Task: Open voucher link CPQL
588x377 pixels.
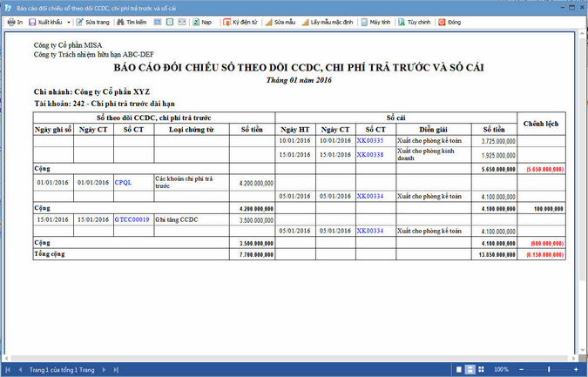Action: [123, 183]
